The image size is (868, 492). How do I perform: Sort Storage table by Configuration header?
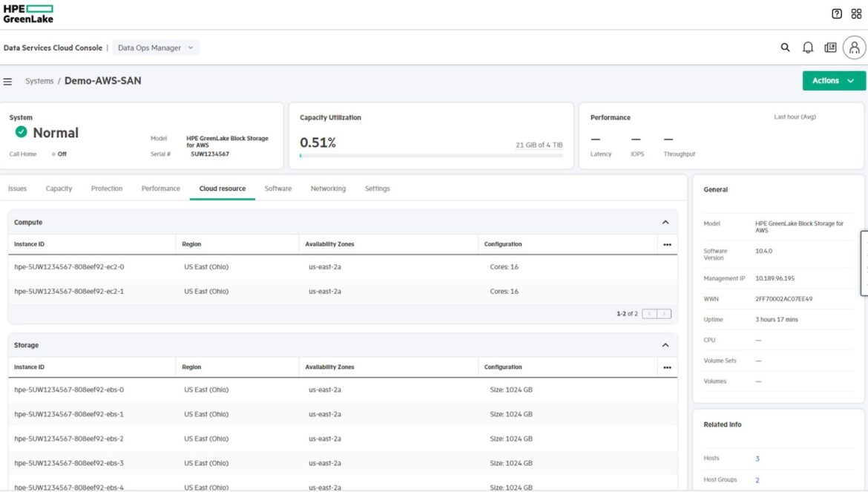(503, 367)
